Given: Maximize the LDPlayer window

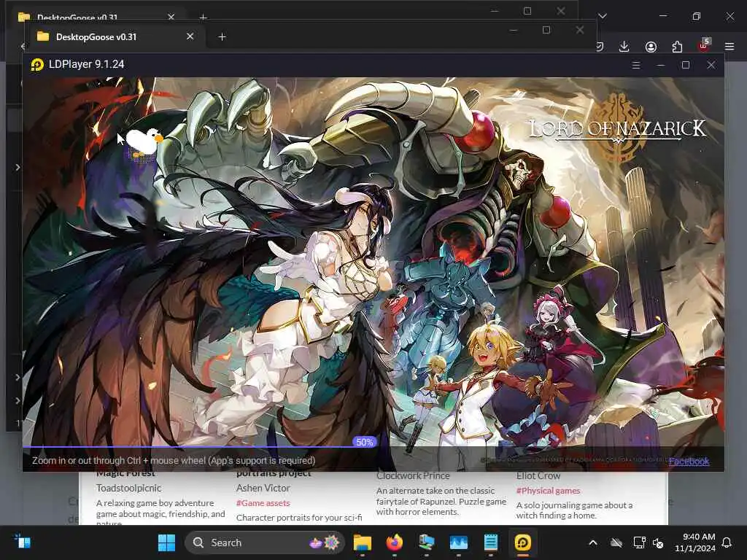Looking at the screenshot, I should click(686, 65).
